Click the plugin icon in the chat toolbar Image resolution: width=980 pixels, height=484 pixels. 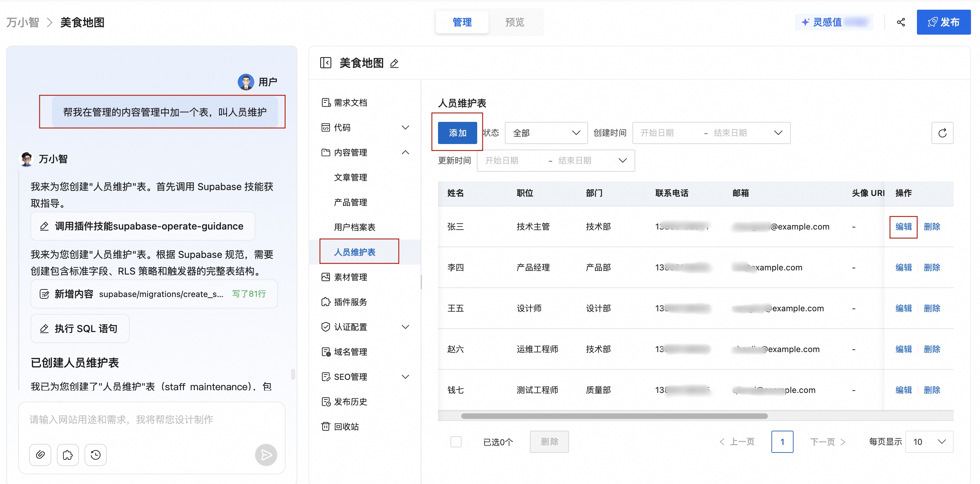67,455
